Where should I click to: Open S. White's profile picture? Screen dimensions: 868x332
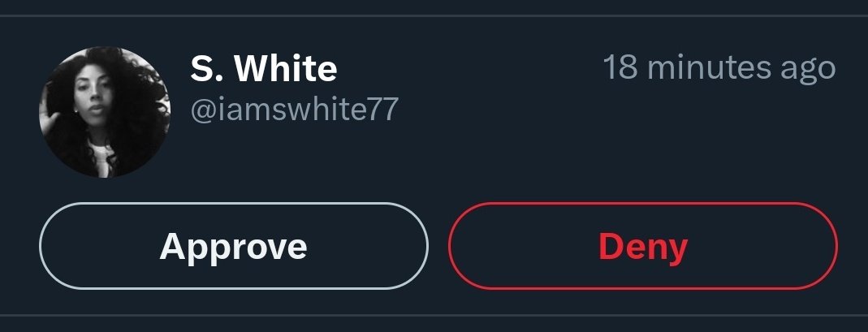coord(105,112)
